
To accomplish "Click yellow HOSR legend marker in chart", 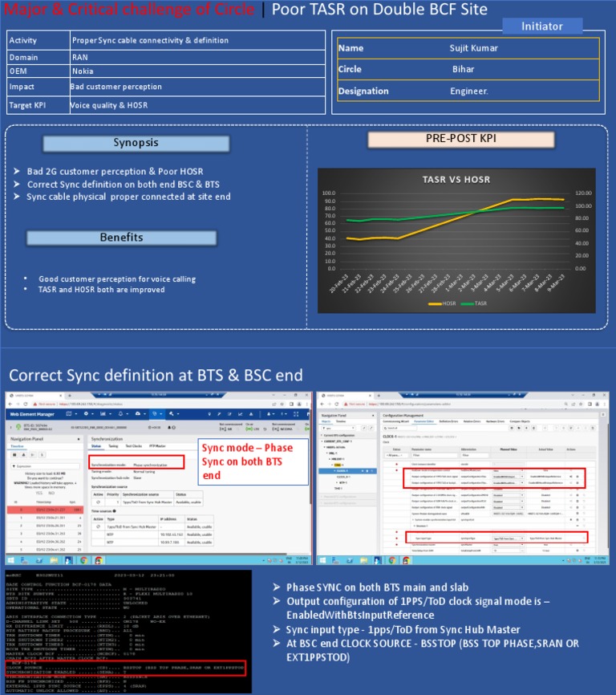I will pos(435,303).
